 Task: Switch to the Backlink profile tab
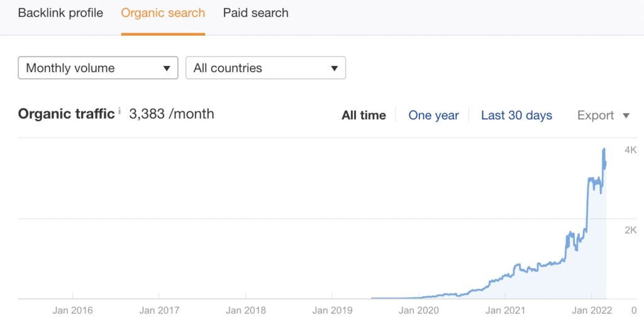(x=60, y=13)
